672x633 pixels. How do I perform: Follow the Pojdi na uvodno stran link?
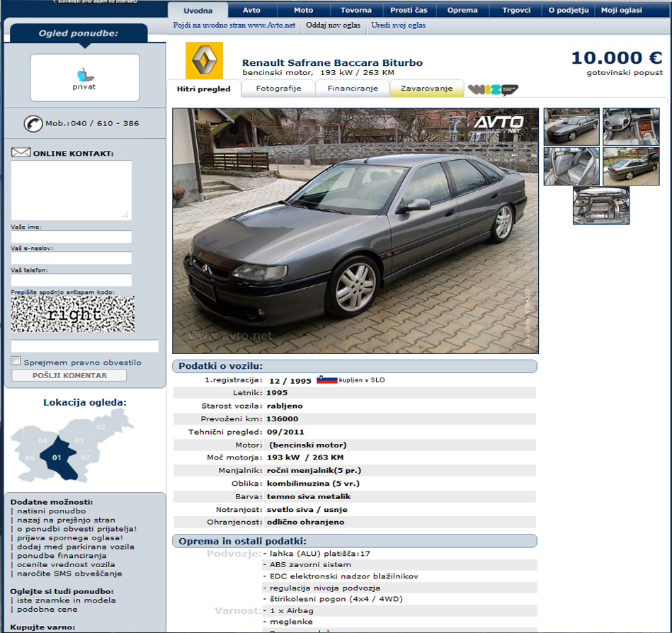[234, 25]
